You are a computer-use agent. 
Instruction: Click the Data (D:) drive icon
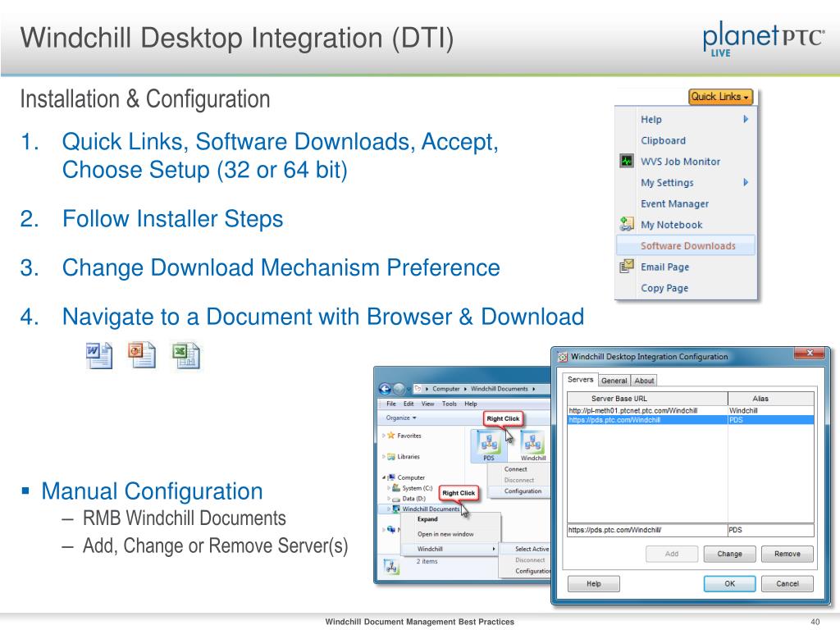[x=396, y=499]
